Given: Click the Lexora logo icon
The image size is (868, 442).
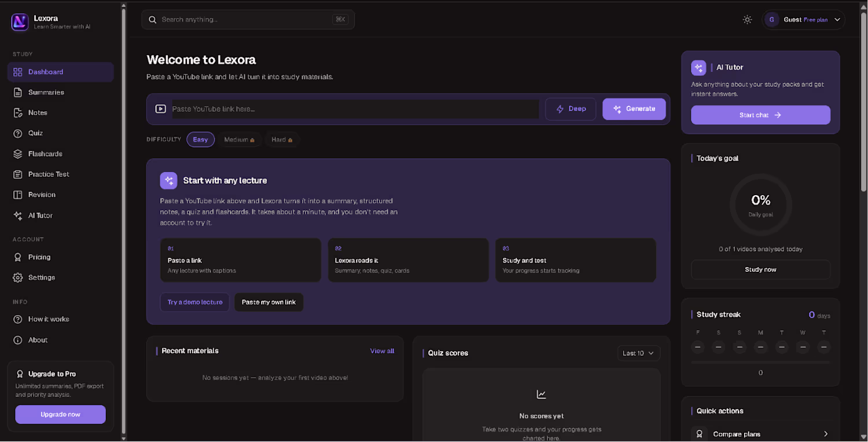Looking at the screenshot, I should coord(20,22).
